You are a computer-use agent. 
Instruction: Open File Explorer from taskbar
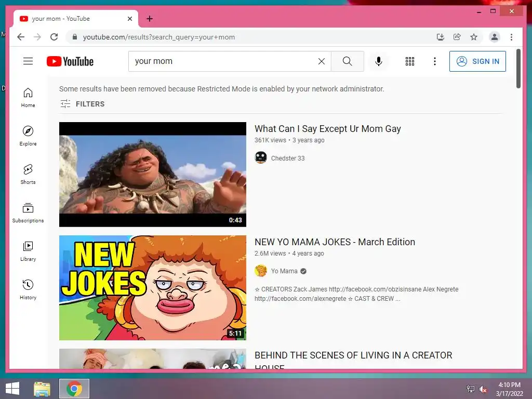point(42,389)
